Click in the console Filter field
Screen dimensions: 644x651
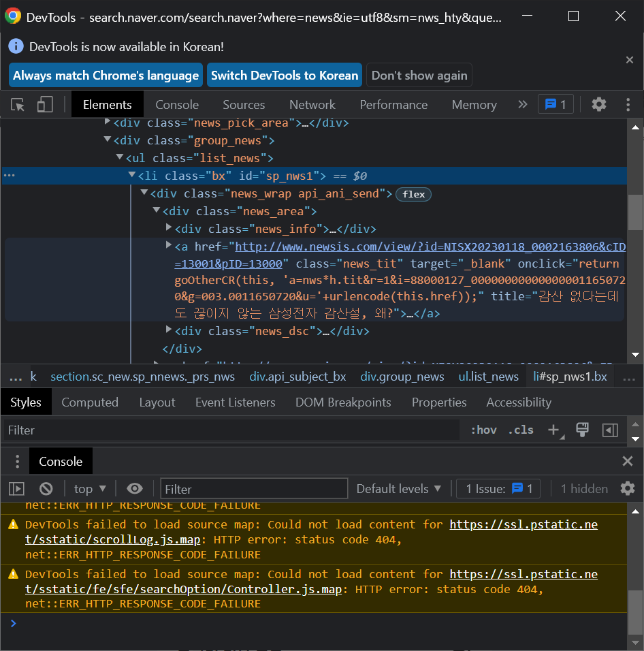click(254, 489)
